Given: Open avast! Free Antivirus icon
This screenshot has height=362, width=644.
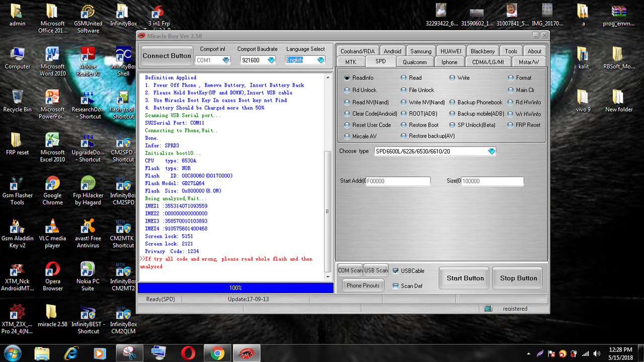Looking at the screenshot, I should tap(88, 233).
